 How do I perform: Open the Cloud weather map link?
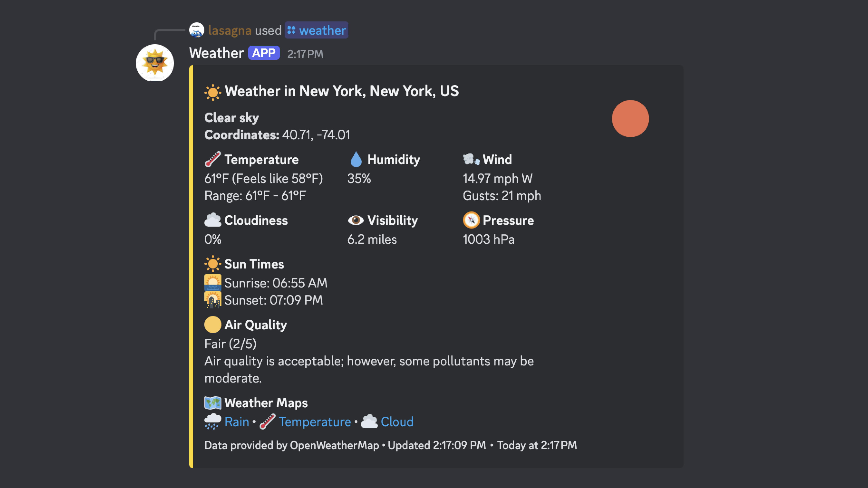(397, 422)
